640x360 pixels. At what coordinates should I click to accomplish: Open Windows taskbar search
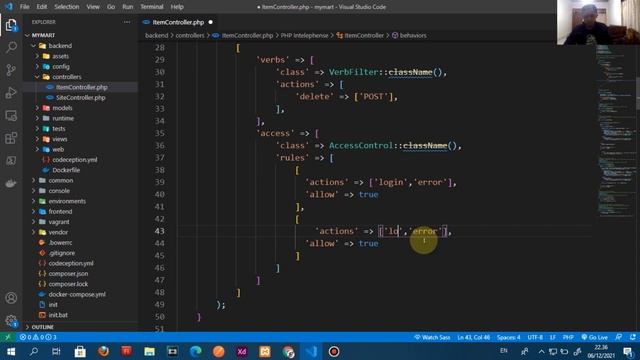pos(34,351)
